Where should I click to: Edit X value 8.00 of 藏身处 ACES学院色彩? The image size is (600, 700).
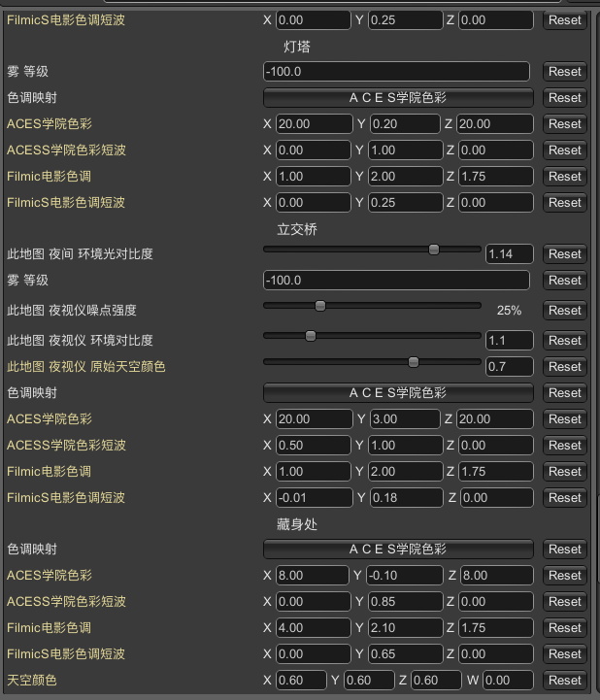coord(313,575)
